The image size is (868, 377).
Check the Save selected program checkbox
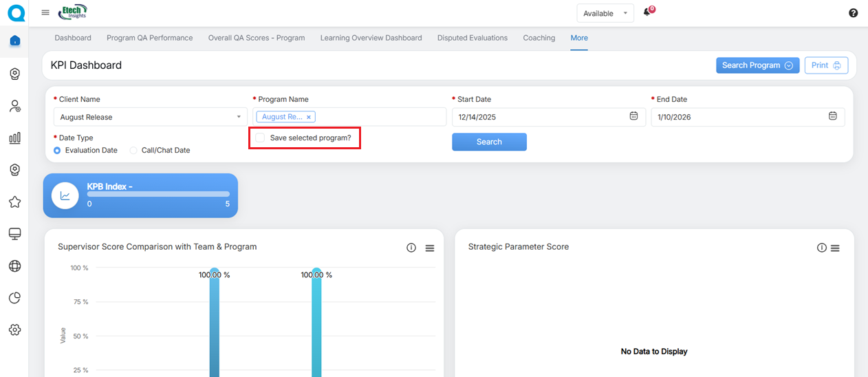[x=260, y=138]
